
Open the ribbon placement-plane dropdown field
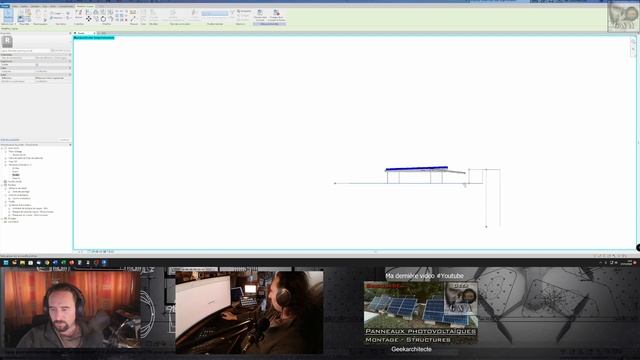point(215,13)
